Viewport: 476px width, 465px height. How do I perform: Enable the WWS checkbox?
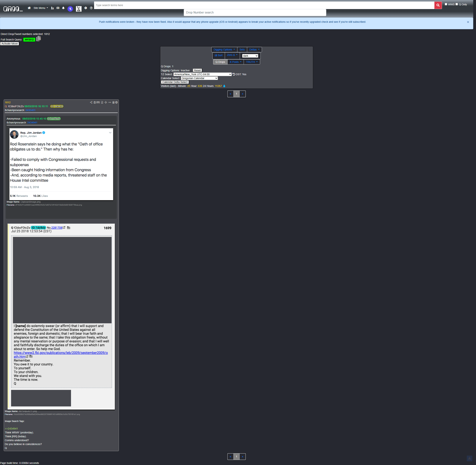click(x=446, y=4)
